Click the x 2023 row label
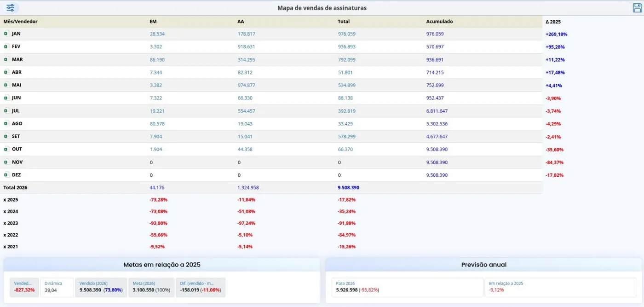This screenshot has height=307, width=644. tap(11, 223)
